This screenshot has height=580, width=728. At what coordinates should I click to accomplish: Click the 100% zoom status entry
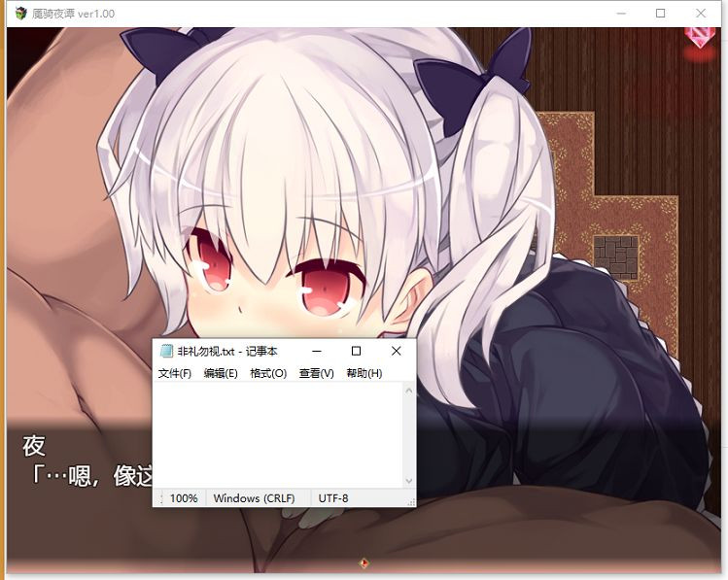pyautogui.click(x=184, y=498)
